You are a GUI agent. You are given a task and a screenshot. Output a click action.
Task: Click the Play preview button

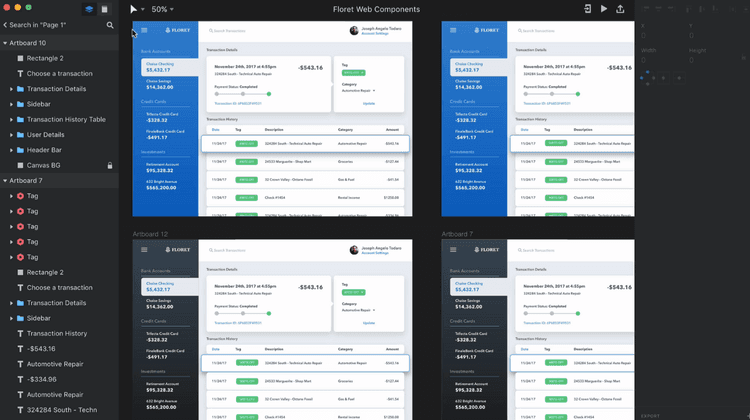click(x=603, y=9)
